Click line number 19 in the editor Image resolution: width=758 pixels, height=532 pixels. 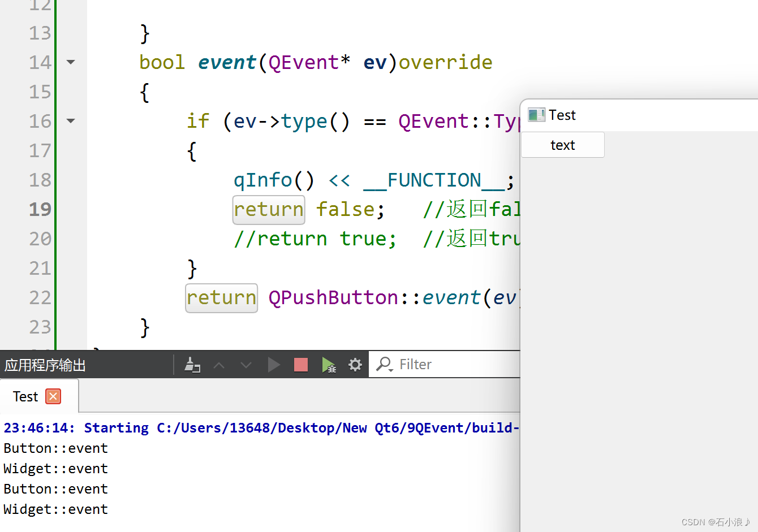40,209
